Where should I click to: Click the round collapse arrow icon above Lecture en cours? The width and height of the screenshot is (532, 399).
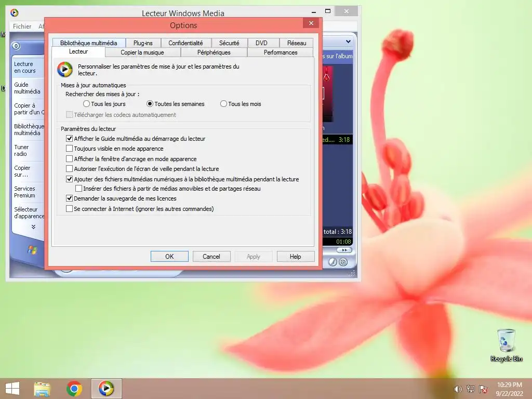(16, 46)
